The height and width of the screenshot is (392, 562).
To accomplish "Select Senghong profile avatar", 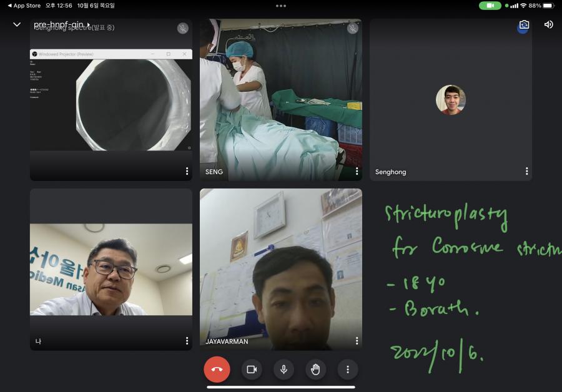I will [451, 100].
